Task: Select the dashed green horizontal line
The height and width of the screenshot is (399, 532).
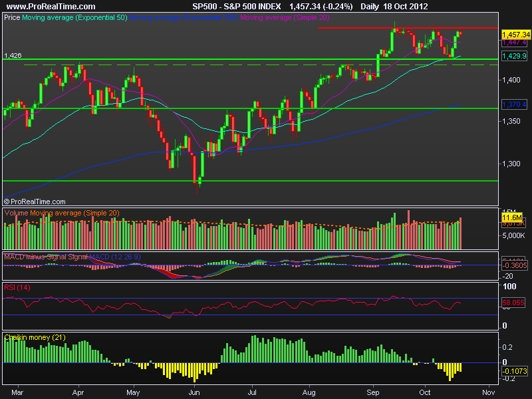Action: point(261,65)
